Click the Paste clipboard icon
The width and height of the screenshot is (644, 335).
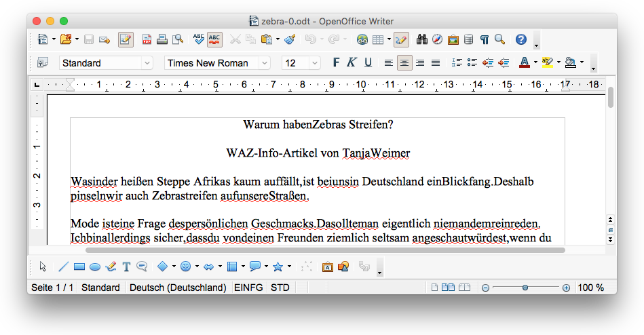(267, 39)
